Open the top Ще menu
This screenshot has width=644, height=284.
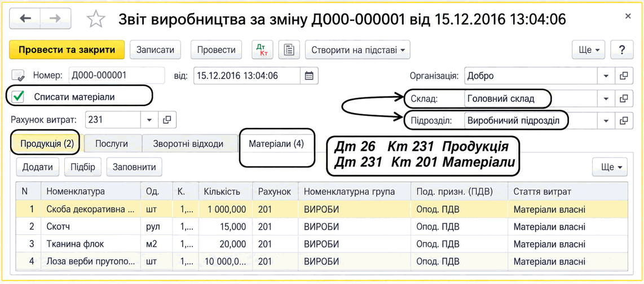click(589, 50)
